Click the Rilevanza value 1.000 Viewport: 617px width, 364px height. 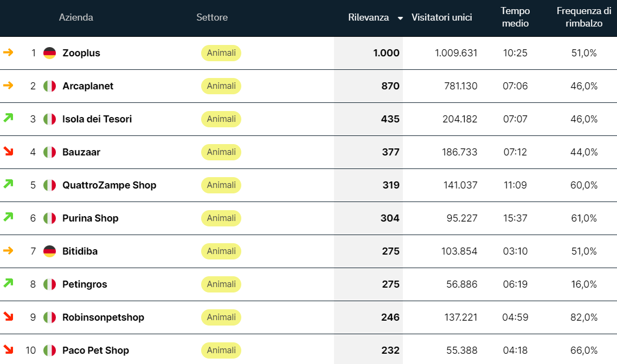click(x=387, y=53)
